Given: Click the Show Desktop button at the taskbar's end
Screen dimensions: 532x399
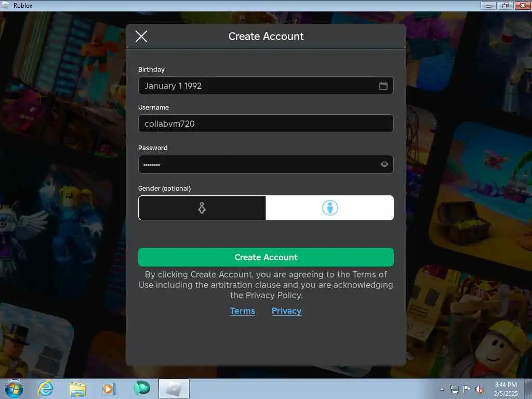Looking at the screenshot, I should click(x=528, y=389).
